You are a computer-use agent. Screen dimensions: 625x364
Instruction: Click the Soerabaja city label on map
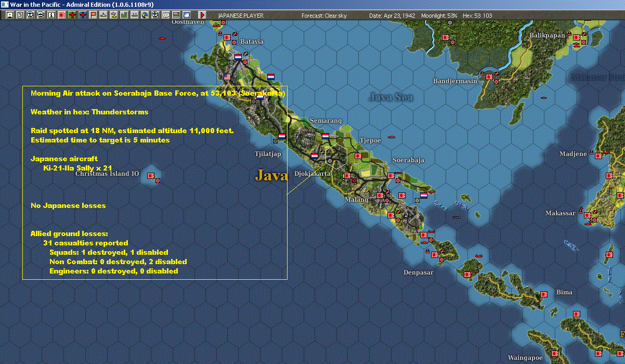click(x=408, y=160)
